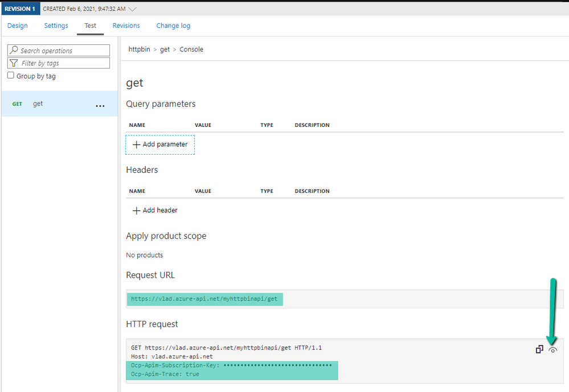
Task: Click httpbin in the breadcrumb
Action: pos(139,49)
